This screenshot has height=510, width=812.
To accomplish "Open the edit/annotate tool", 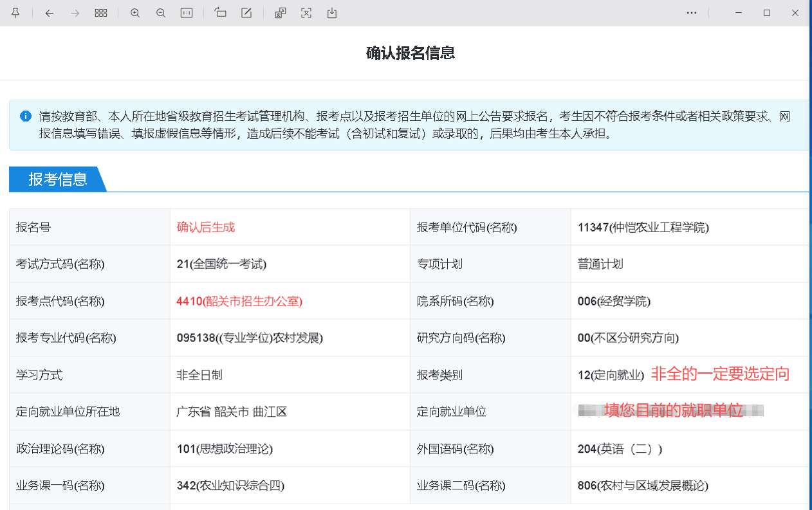I will (246, 13).
